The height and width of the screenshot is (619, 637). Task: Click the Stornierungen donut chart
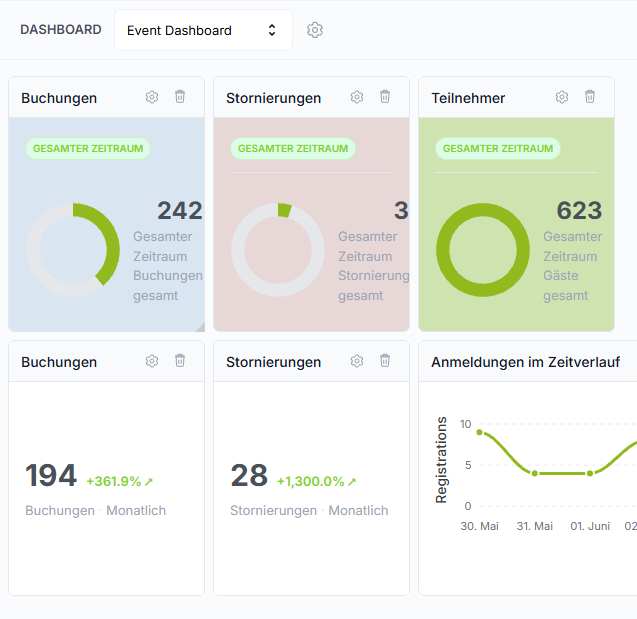point(278,250)
